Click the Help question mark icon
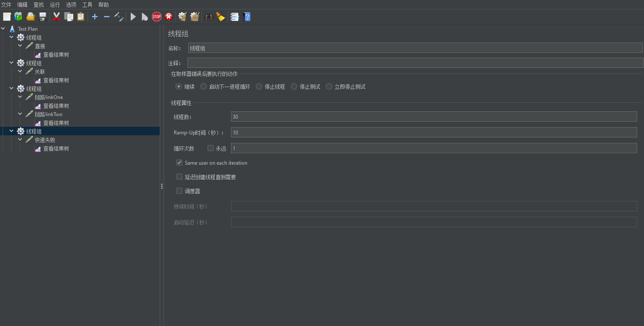The height and width of the screenshot is (326, 644). click(247, 17)
